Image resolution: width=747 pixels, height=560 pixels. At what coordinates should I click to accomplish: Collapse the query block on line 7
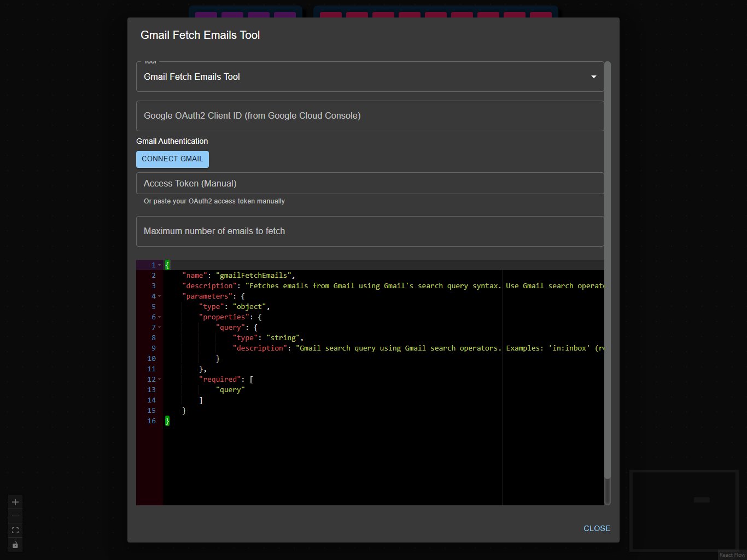[x=160, y=328]
